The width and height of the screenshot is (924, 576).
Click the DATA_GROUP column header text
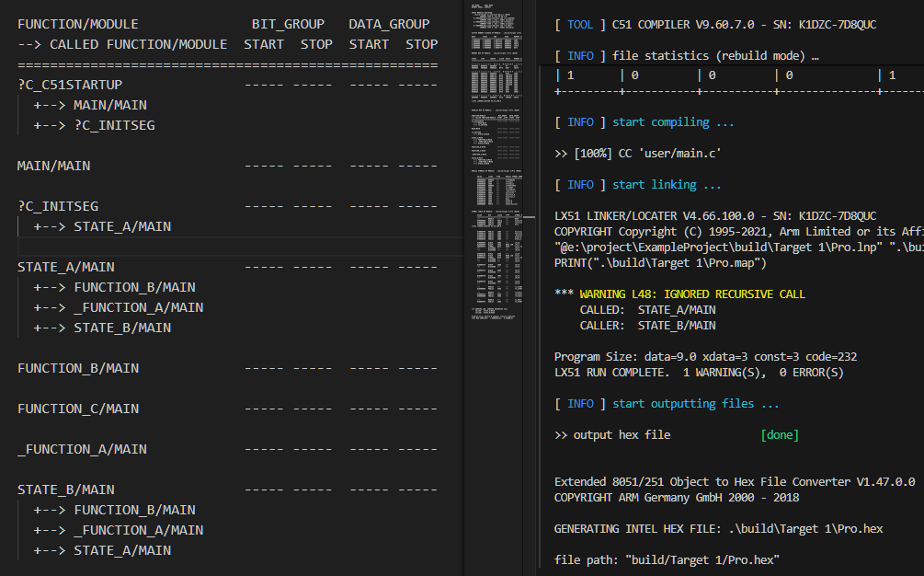tap(388, 24)
